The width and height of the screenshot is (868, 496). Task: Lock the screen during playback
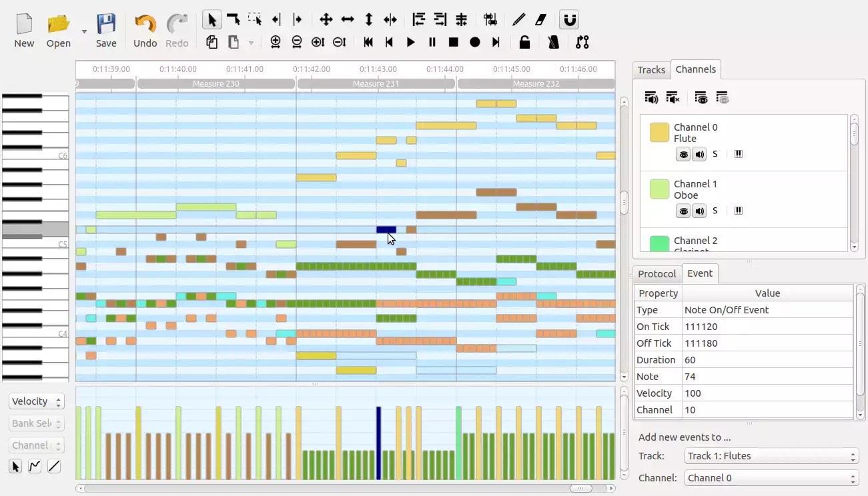(x=524, y=42)
